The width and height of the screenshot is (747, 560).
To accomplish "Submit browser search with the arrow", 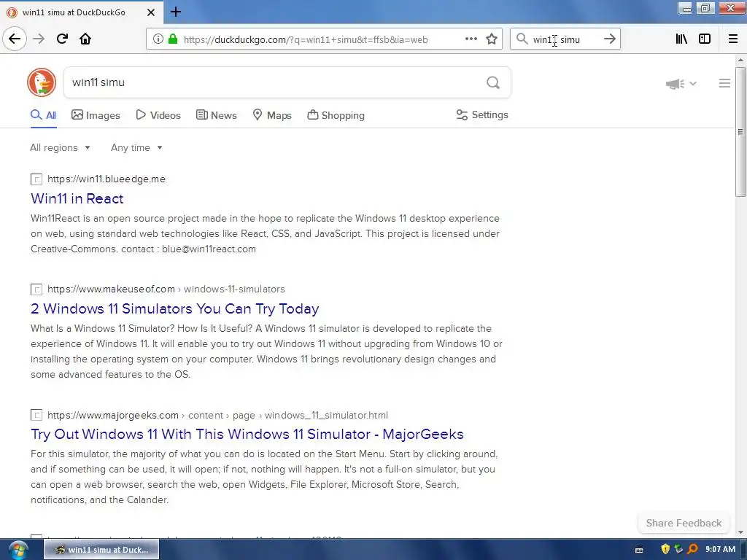I will [609, 39].
